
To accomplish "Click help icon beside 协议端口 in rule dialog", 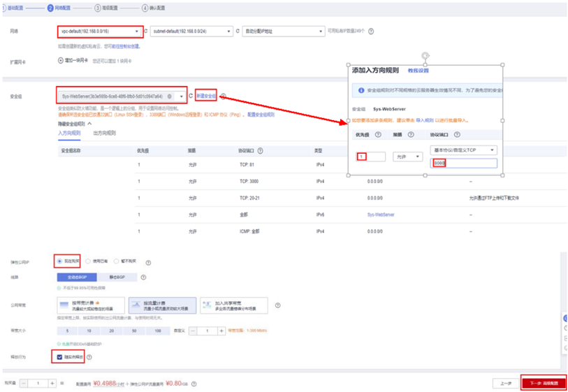I will pos(457,134).
